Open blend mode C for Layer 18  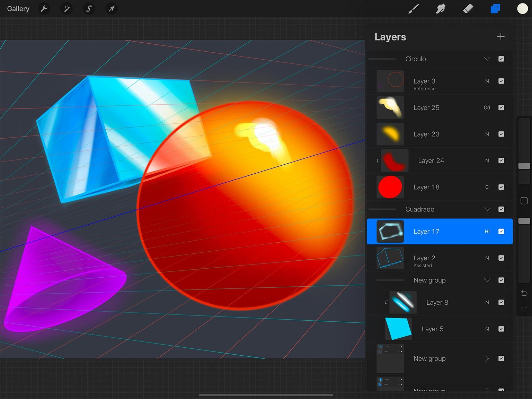click(487, 187)
